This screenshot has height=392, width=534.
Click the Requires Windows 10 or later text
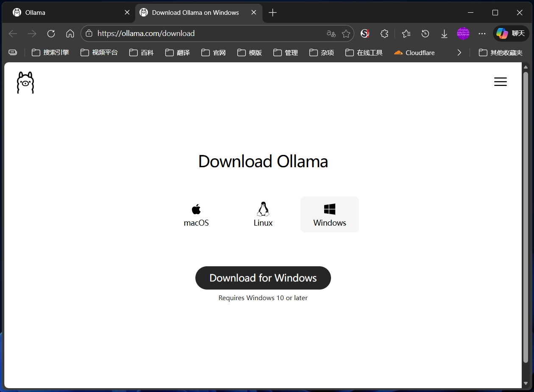pos(263,298)
